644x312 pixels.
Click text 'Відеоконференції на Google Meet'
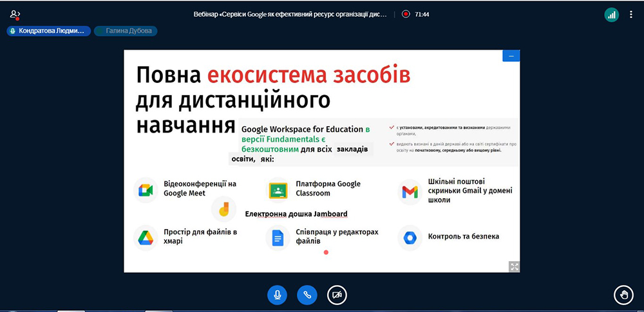(x=200, y=188)
